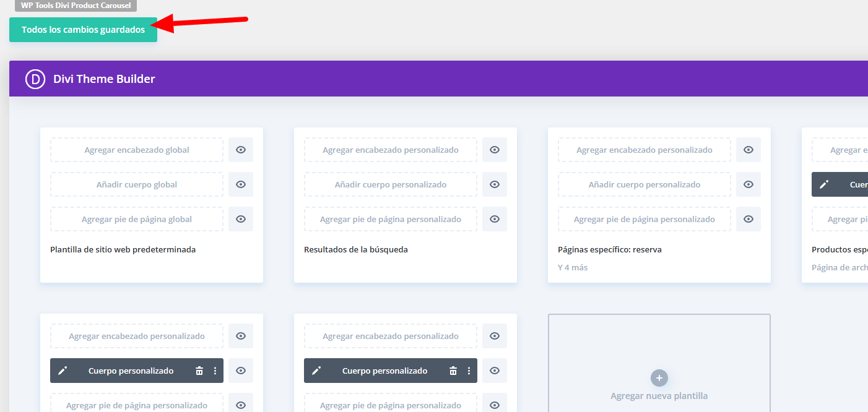Add custom header in 'Páginas específico: reserva' card
Screen dimensions: 868x412
[x=644, y=150]
